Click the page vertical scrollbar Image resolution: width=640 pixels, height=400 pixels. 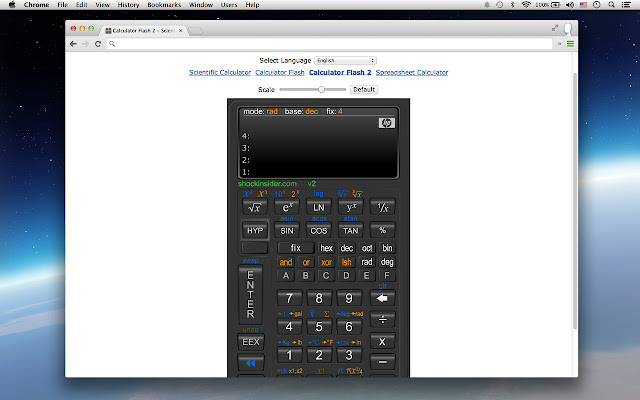click(x=575, y=201)
